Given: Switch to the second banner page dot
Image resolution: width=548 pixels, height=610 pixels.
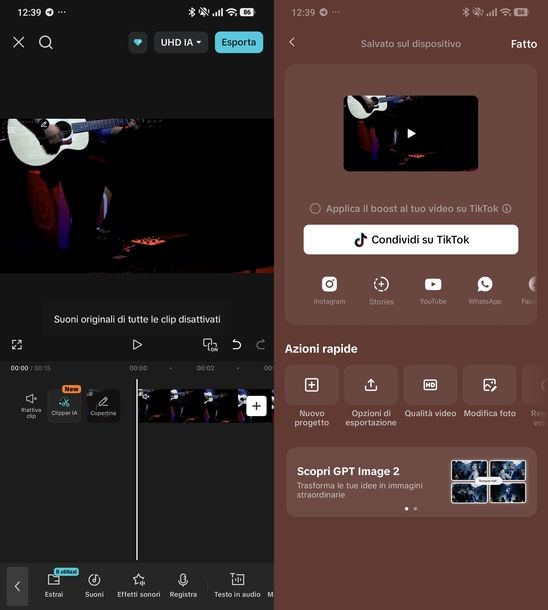Looking at the screenshot, I should [415, 508].
